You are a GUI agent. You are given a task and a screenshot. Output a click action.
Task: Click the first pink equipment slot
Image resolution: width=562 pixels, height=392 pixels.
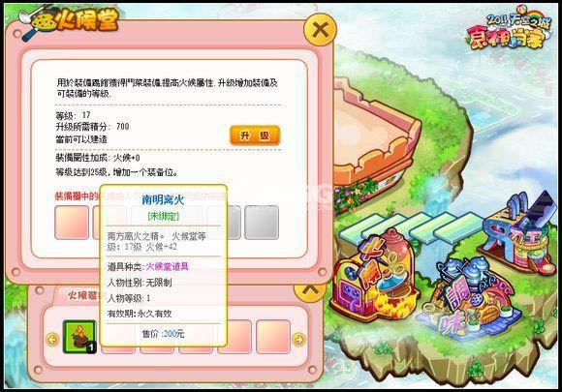tap(72, 223)
